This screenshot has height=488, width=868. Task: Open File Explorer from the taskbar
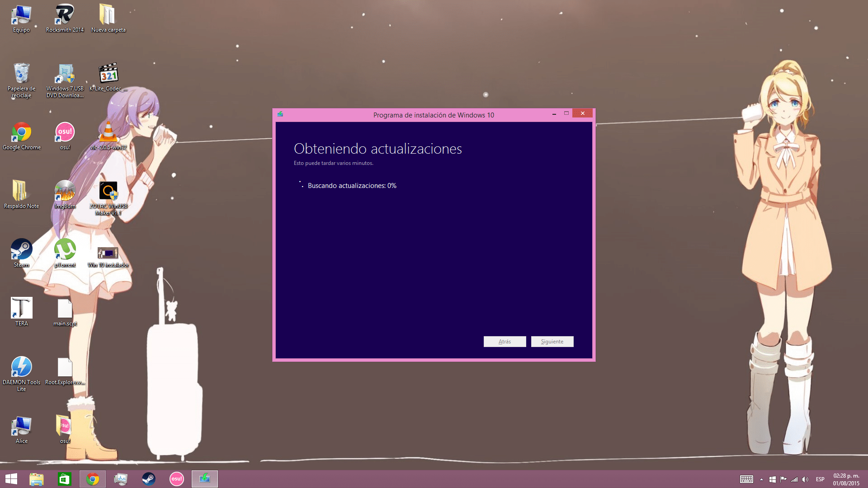point(37,479)
